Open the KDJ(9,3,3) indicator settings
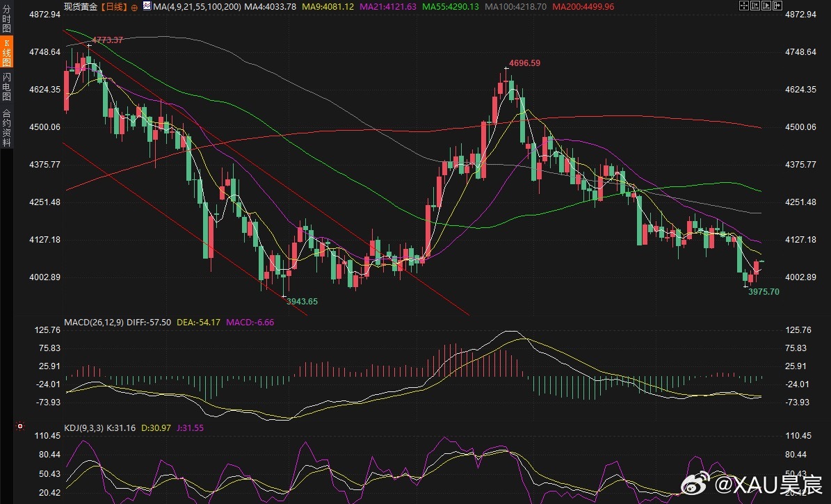The image size is (831, 504). click(x=83, y=428)
